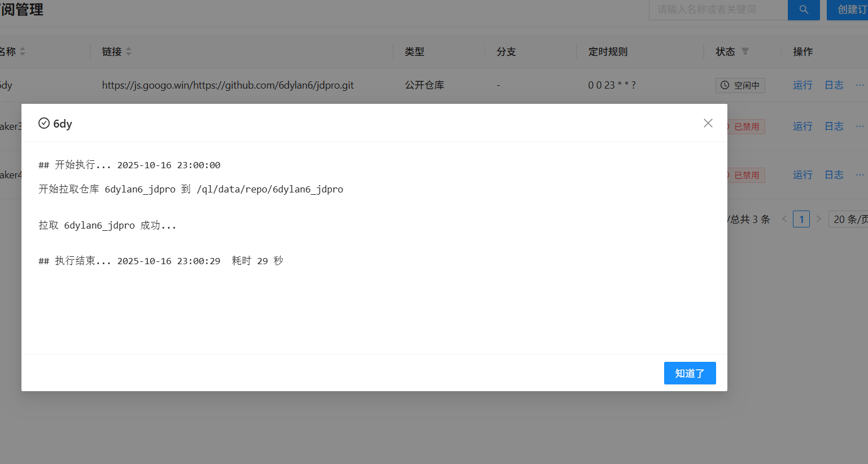Open 日志 in the aker4 row
Screen dimensions: 868x464
[834, 175]
